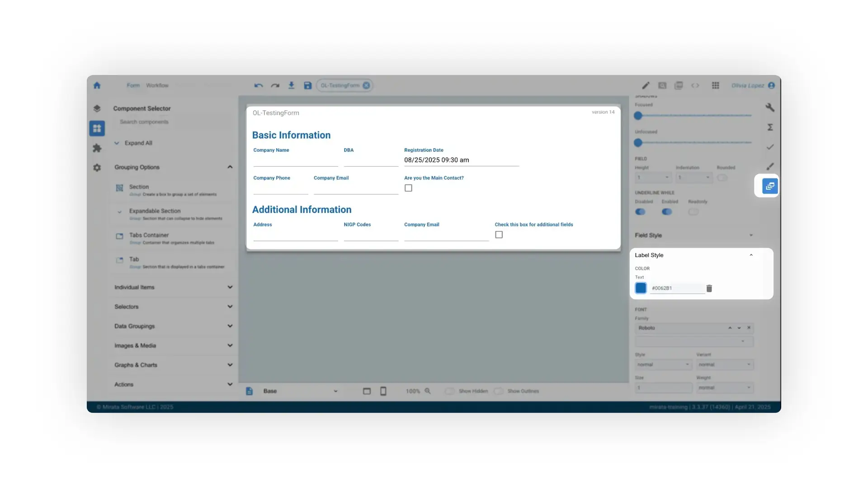The image size is (868, 488).
Task: Switch to the Workflow tab
Action: tap(157, 85)
